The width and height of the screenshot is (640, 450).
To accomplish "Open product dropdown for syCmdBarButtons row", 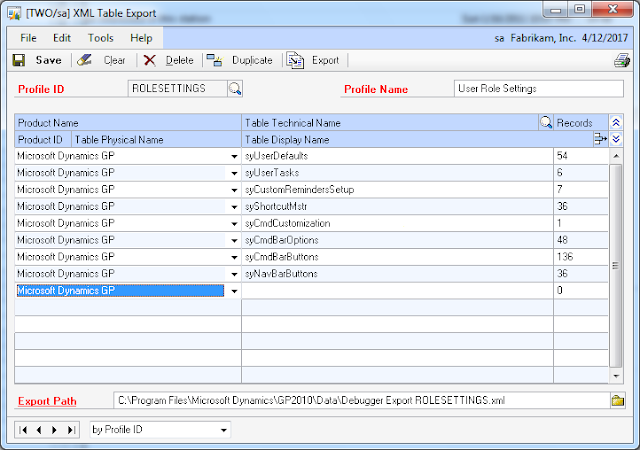I will [x=234, y=257].
